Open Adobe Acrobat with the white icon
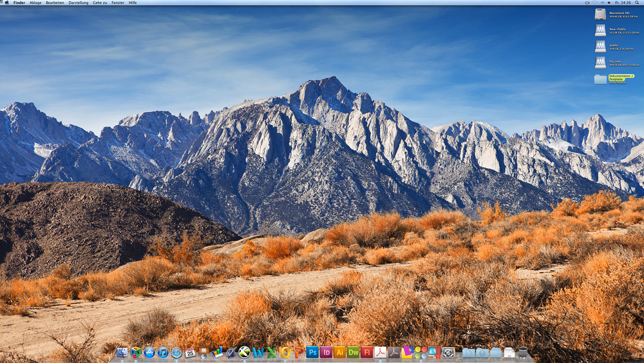 tap(380, 352)
